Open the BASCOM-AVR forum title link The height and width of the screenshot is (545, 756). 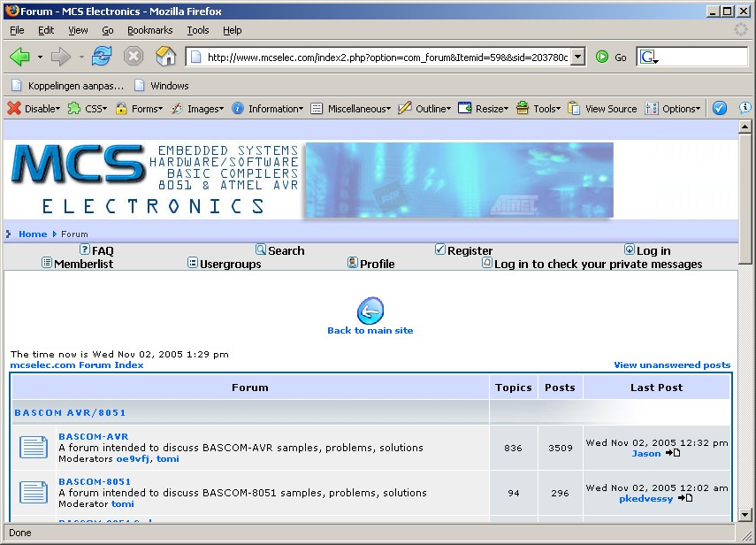[x=94, y=436]
